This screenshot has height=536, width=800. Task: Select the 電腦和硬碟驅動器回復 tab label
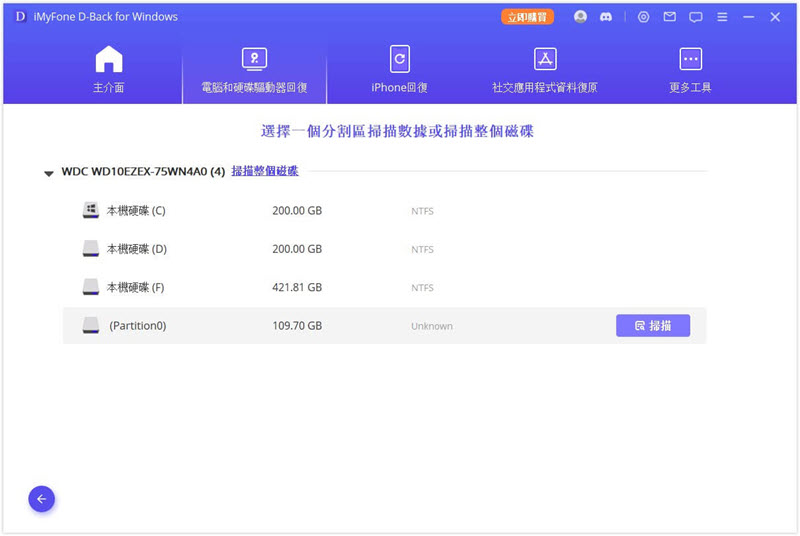254,88
